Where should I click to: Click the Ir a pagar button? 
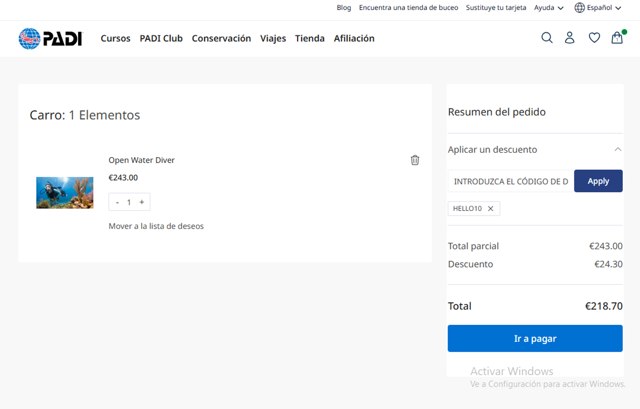[535, 338]
